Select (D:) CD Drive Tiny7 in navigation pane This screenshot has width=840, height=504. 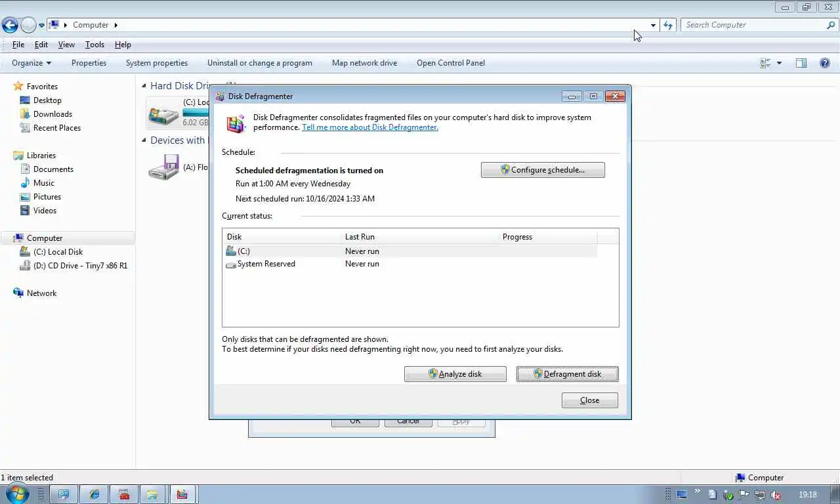(80, 266)
